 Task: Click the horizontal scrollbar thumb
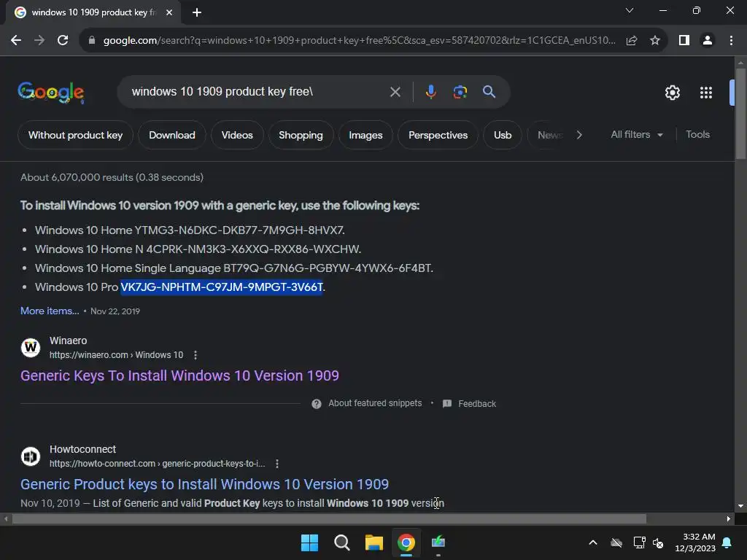point(329,518)
